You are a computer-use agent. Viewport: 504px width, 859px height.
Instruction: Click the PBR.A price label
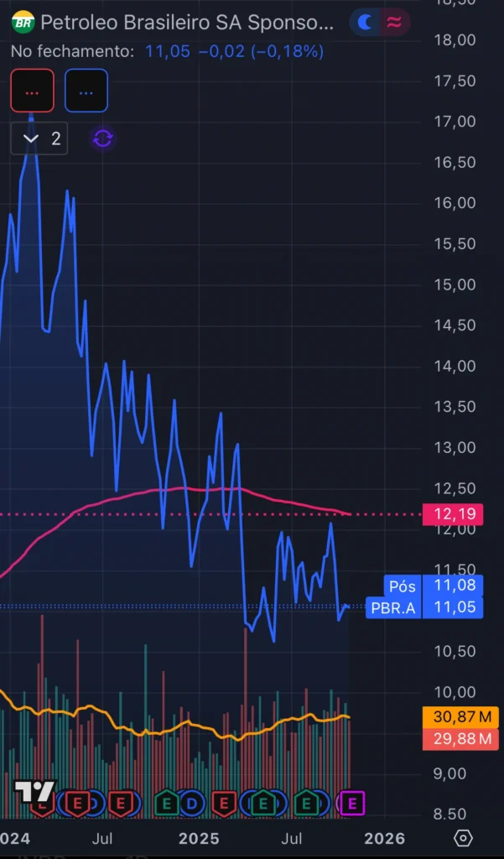(393, 608)
